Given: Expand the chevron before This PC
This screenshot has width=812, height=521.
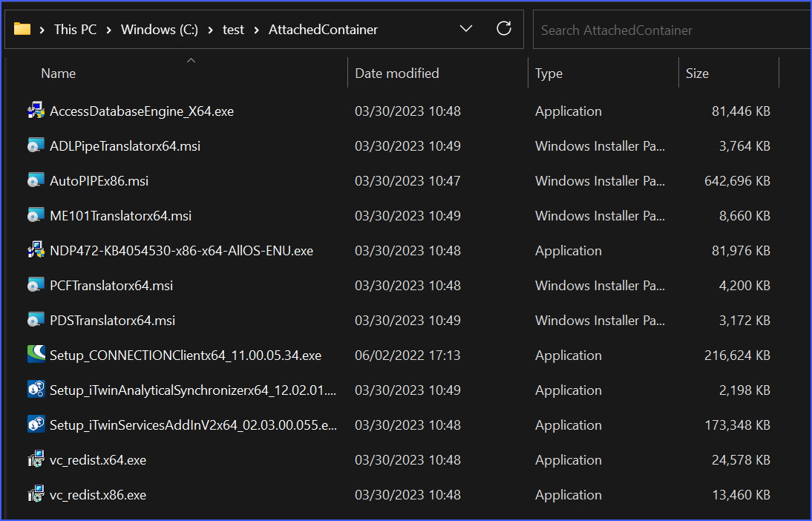Looking at the screenshot, I should (42, 30).
